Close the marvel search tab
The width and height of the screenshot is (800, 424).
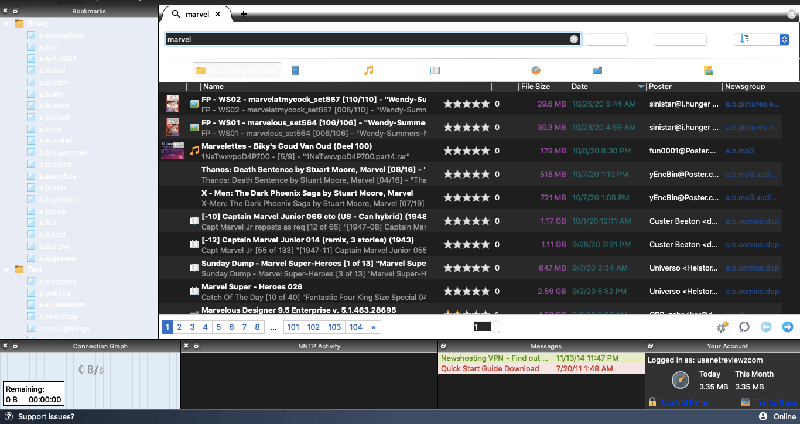coord(218,14)
